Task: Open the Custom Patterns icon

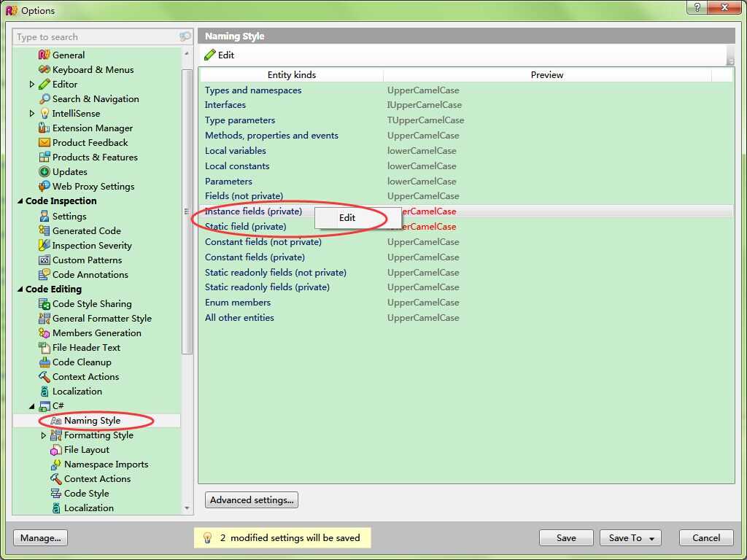Action: (x=44, y=260)
